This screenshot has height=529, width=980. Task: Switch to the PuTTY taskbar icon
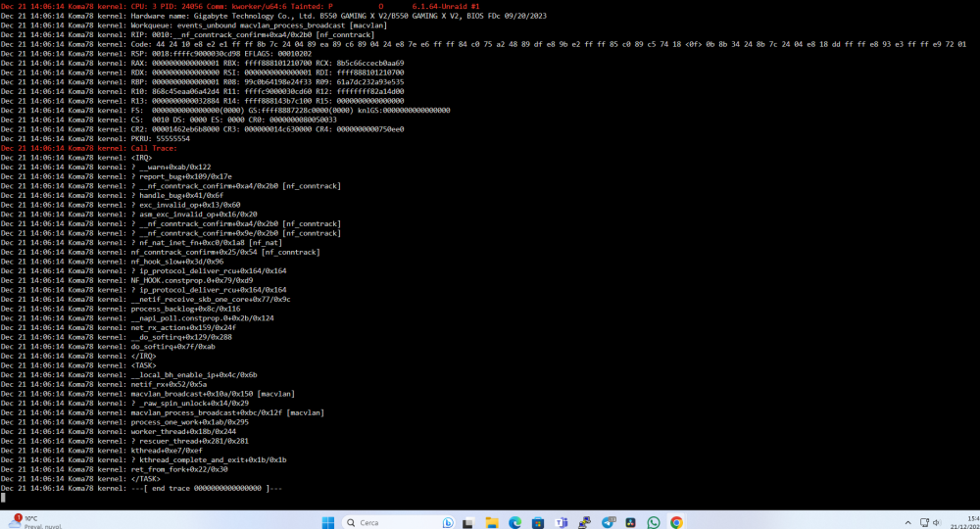[584, 523]
